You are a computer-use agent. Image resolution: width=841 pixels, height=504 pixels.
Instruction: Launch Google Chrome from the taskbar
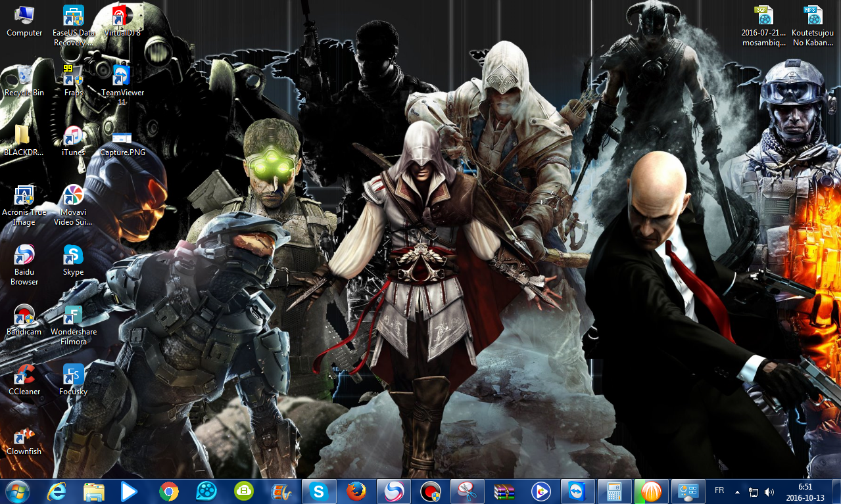[169, 491]
